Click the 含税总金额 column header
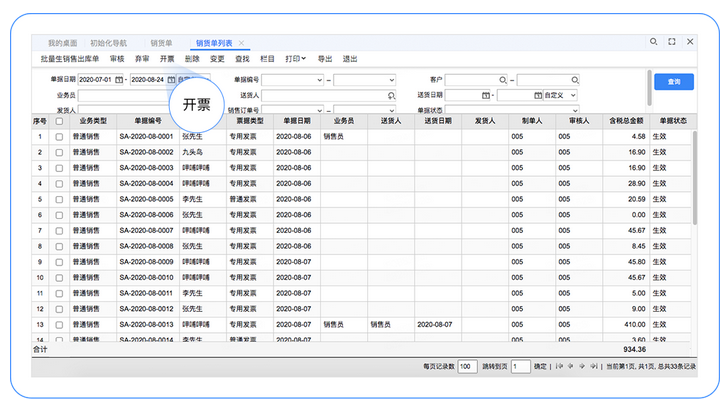 click(x=626, y=121)
